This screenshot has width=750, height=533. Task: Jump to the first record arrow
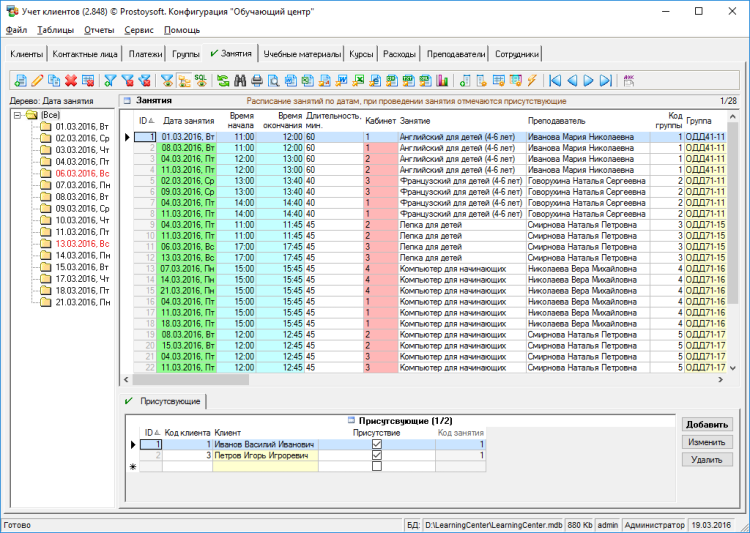click(x=554, y=80)
